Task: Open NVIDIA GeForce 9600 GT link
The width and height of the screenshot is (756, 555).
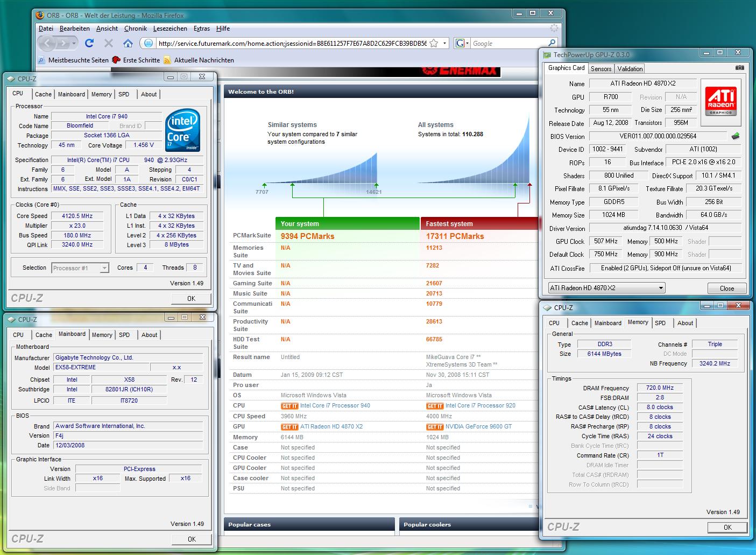Action: coord(479,427)
